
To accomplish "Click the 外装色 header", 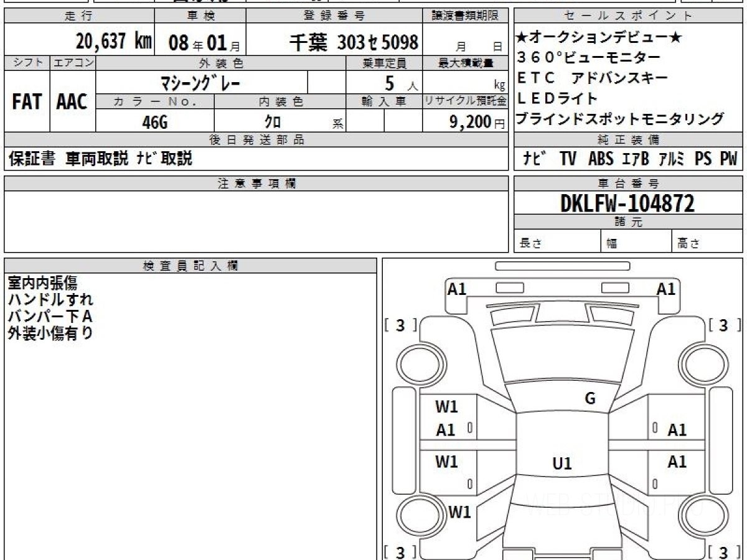I will pos(221,63).
